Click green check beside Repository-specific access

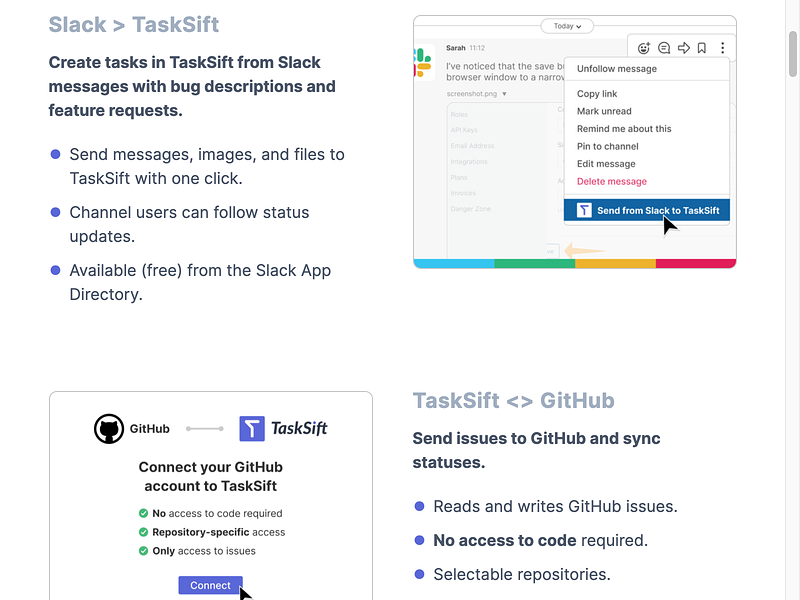tap(143, 532)
